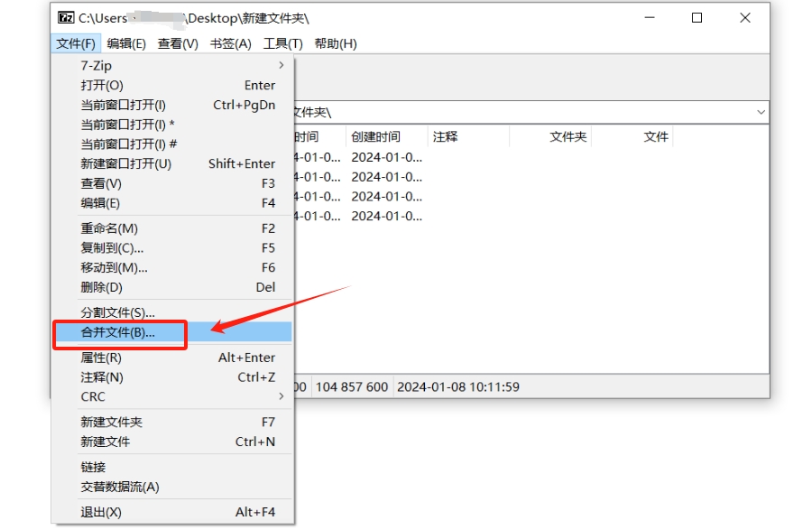
Task: Open the 查看(V) menu
Action: [176, 42]
